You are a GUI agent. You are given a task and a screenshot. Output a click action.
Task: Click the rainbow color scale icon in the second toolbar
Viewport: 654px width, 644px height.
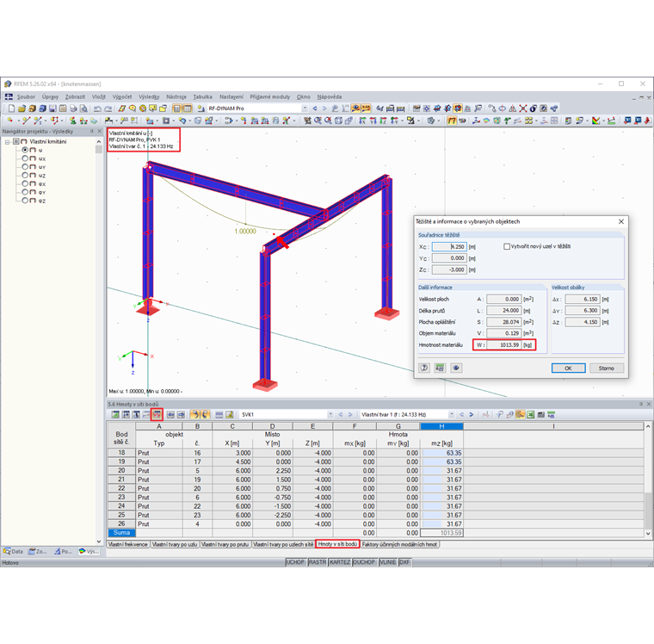pyautogui.click(x=596, y=121)
